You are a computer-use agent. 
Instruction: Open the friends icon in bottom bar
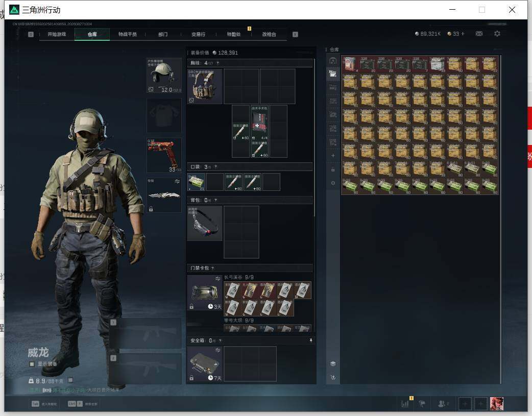coord(443,404)
